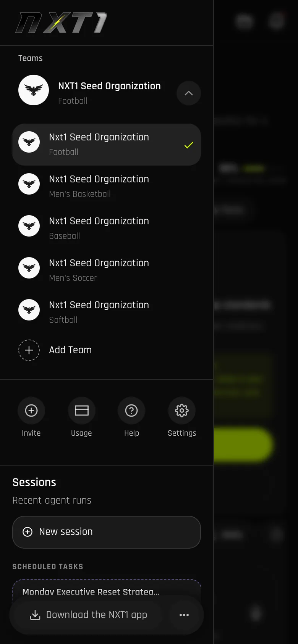
Task: Open the three-dots more options menu
Action: (x=184, y=615)
